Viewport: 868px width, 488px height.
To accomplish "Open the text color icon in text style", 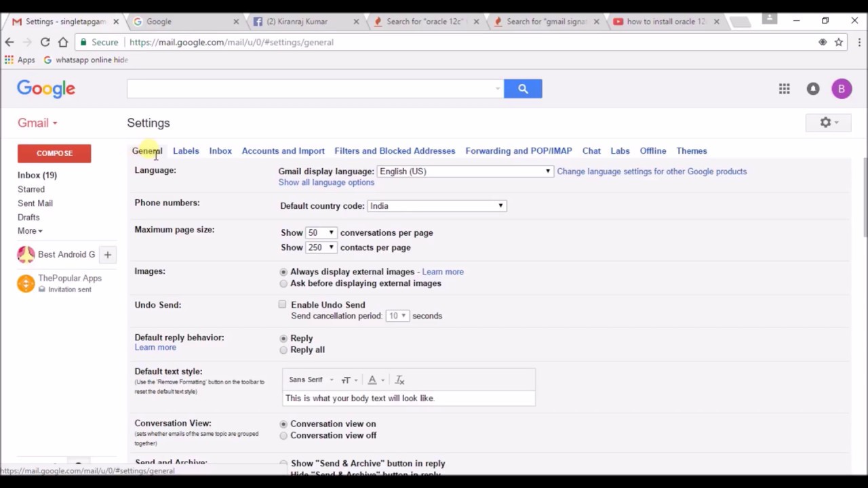I will pos(374,380).
